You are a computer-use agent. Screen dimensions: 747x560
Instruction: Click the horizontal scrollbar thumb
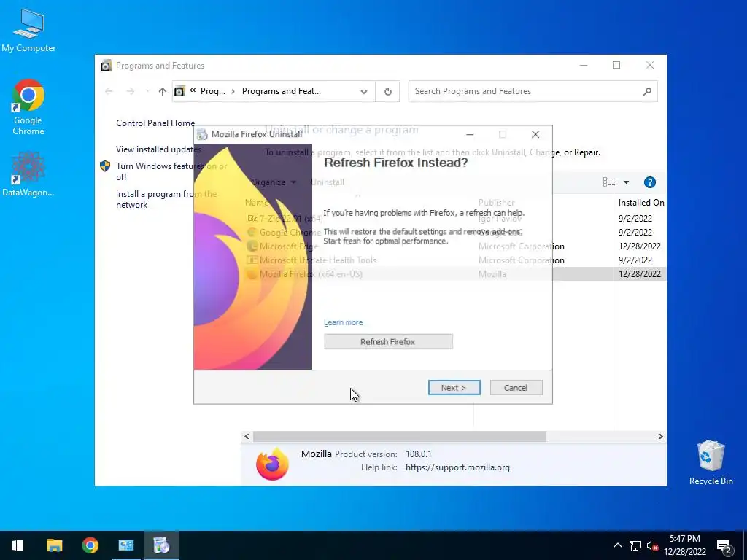tap(400, 436)
